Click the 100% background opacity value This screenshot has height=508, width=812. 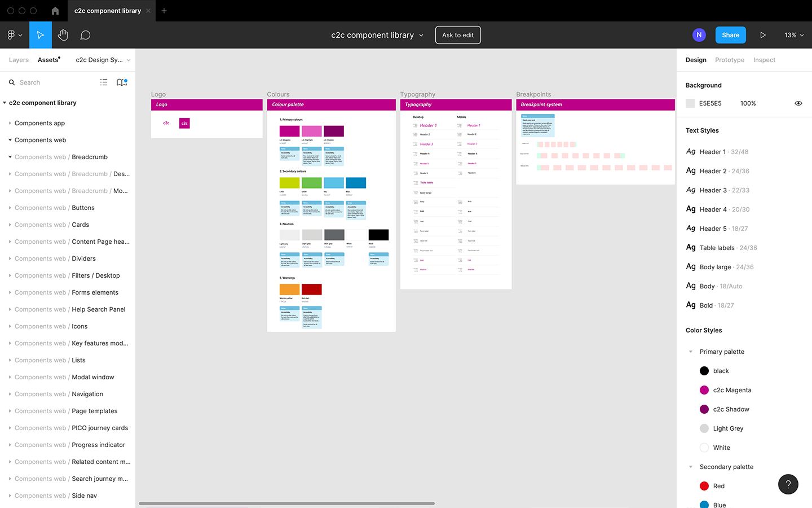coord(748,103)
